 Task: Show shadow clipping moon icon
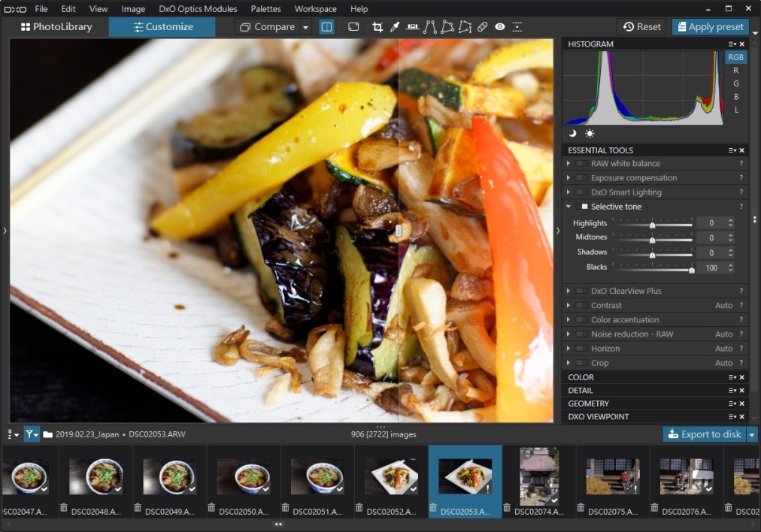573,133
